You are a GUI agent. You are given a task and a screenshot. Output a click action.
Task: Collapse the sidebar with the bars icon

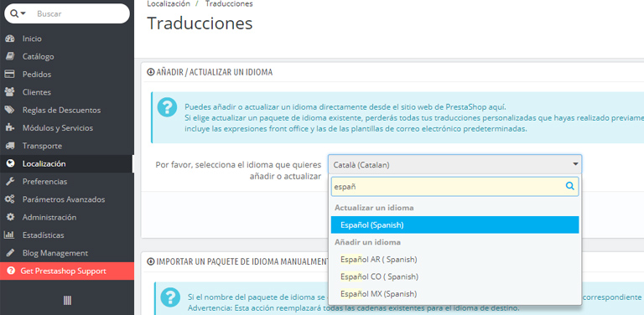[67, 301]
